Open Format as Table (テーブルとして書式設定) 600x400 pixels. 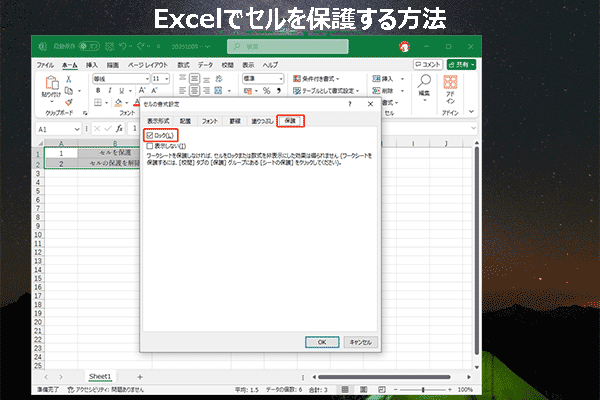point(326,91)
